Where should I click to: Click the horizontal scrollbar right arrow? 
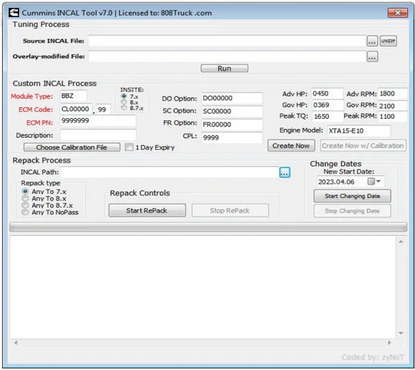(x=389, y=342)
